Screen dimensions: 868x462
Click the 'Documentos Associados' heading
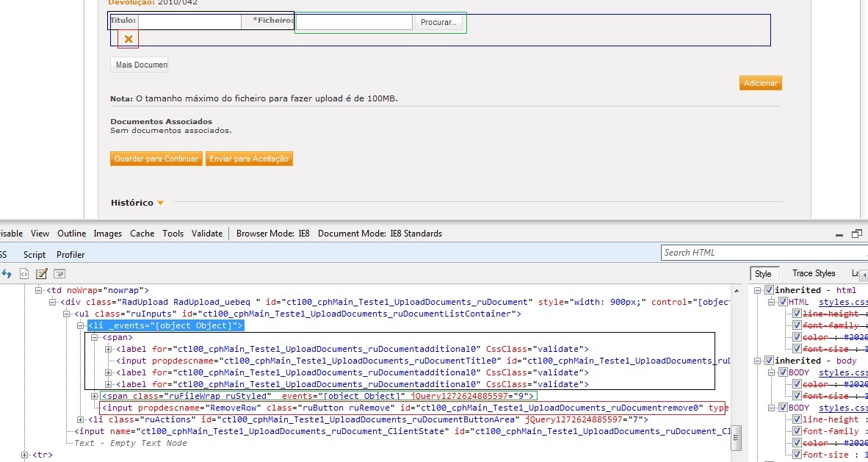[161, 121]
